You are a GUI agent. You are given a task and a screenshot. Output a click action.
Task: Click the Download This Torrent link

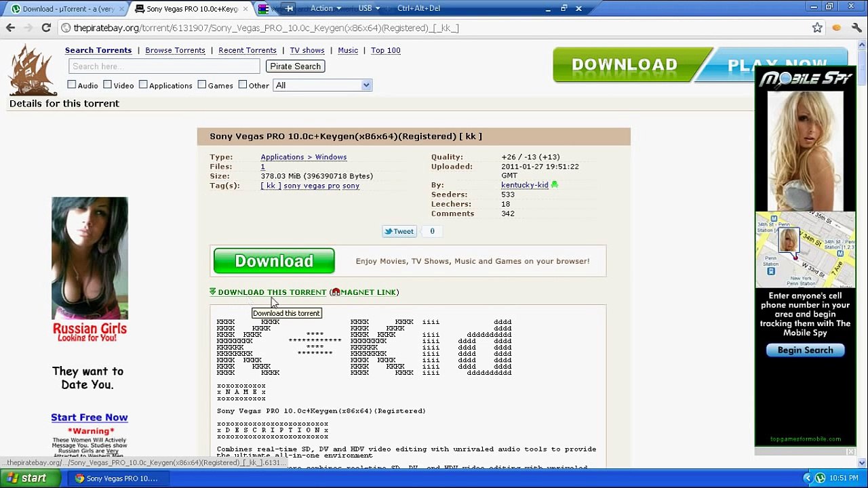point(272,292)
